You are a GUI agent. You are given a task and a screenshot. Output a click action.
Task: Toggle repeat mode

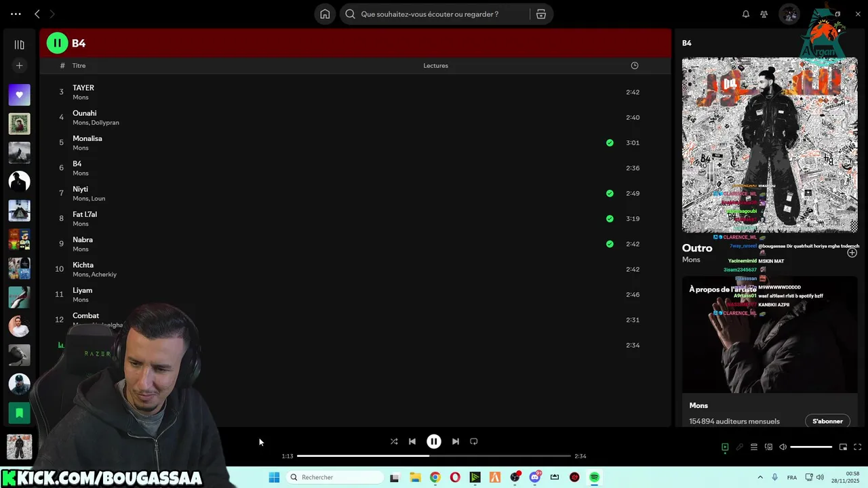coord(474,441)
